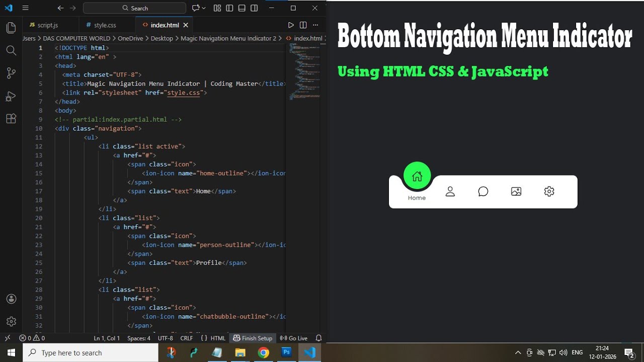
Task: Open Source Control view
Action: tap(11, 73)
